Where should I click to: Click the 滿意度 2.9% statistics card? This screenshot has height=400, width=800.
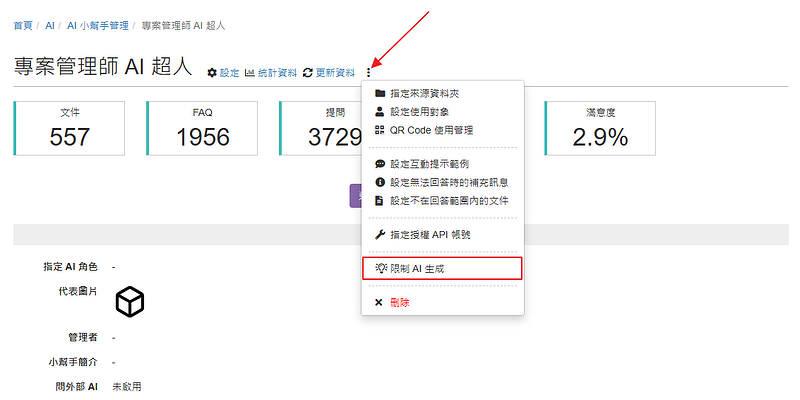tap(600, 128)
